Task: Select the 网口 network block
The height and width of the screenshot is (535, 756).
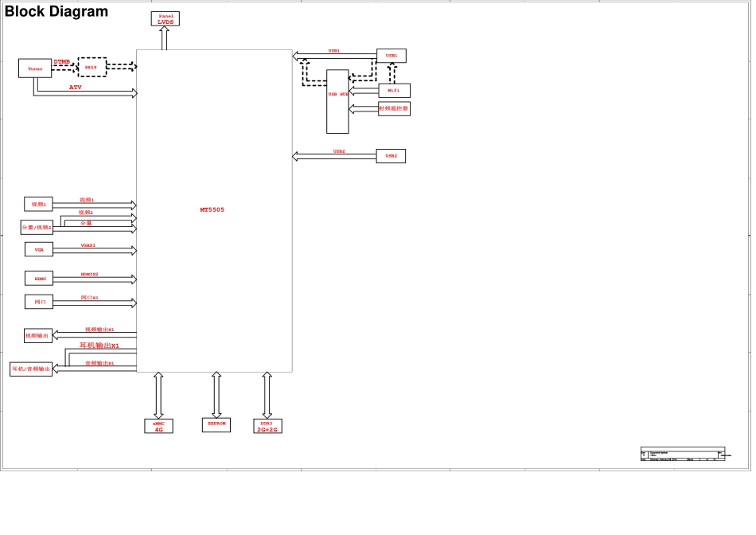Action: pyautogui.click(x=39, y=302)
